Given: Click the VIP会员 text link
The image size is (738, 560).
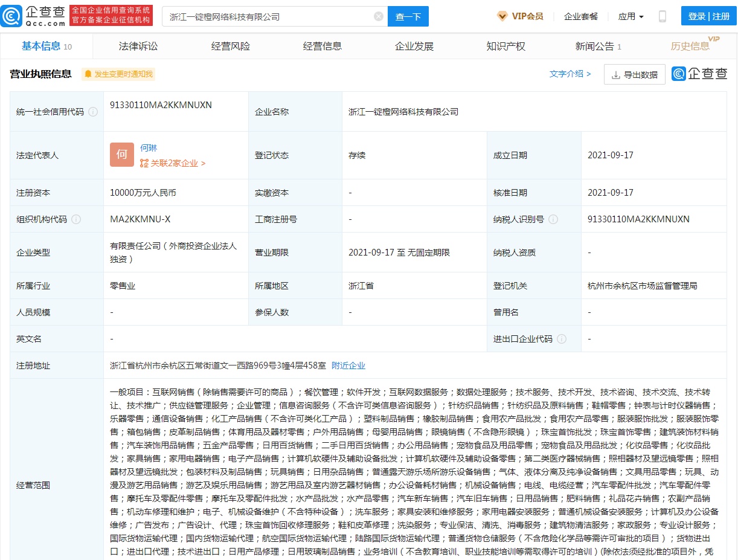Looking at the screenshot, I should [527, 16].
